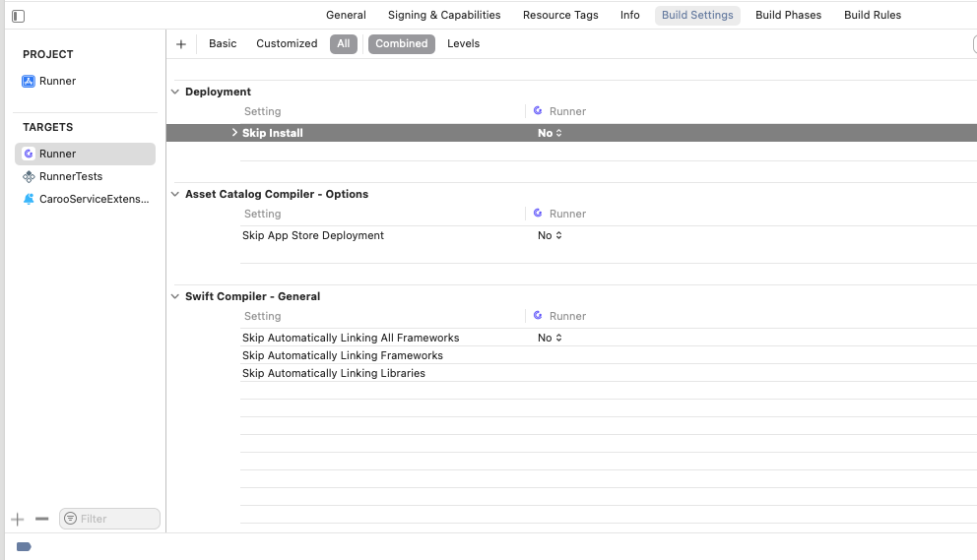This screenshot has height=560, width=977.
Task: Open the Build Phases tab
Action: (788, 15)
